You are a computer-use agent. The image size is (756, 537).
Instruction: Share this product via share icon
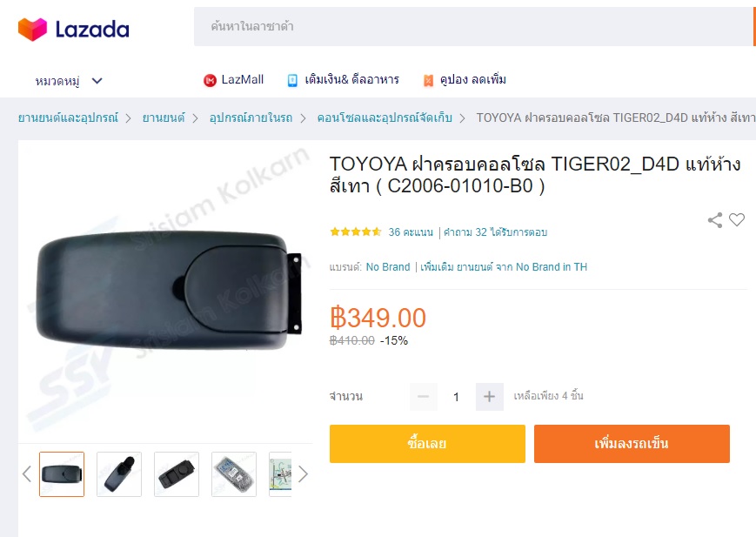715,220
